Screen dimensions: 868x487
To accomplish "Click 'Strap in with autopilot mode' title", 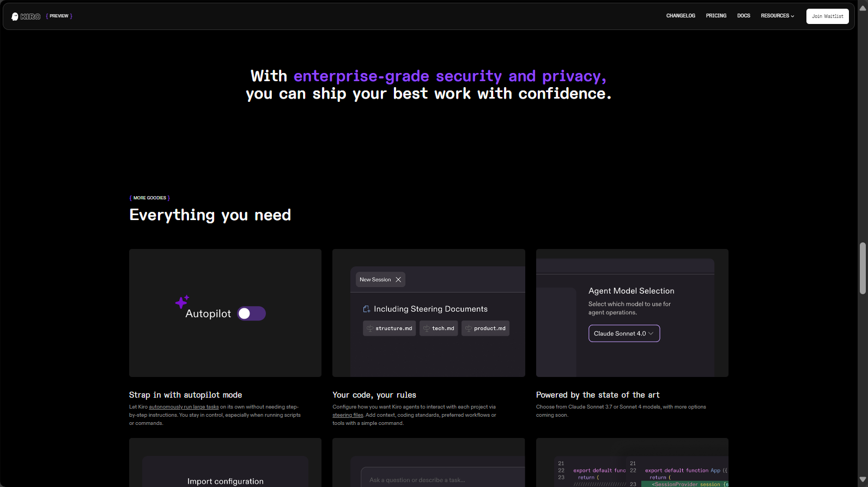I will click(185, 395).
